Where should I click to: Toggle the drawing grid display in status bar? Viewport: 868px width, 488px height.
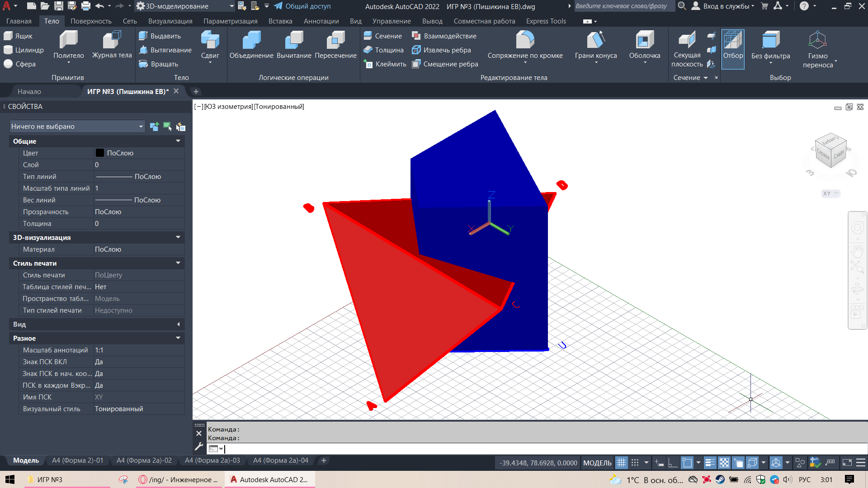[622, 463]
